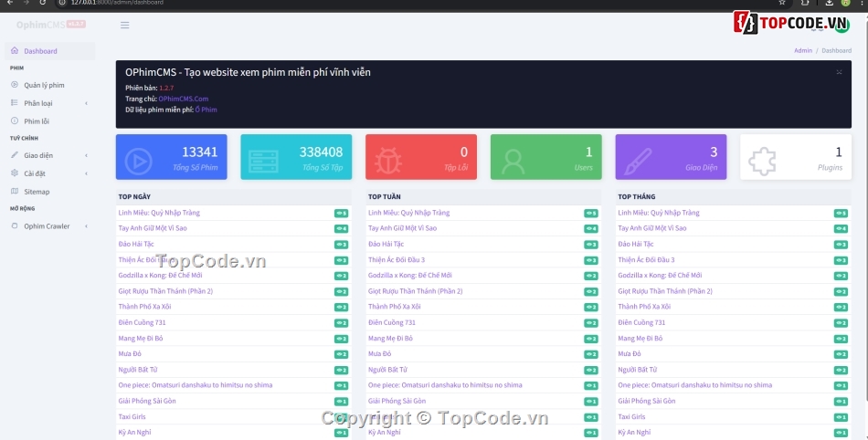Screen dimensions: 868x440
Task: Expand the Cài đặt chevron
Action: [x=87, y=173]
